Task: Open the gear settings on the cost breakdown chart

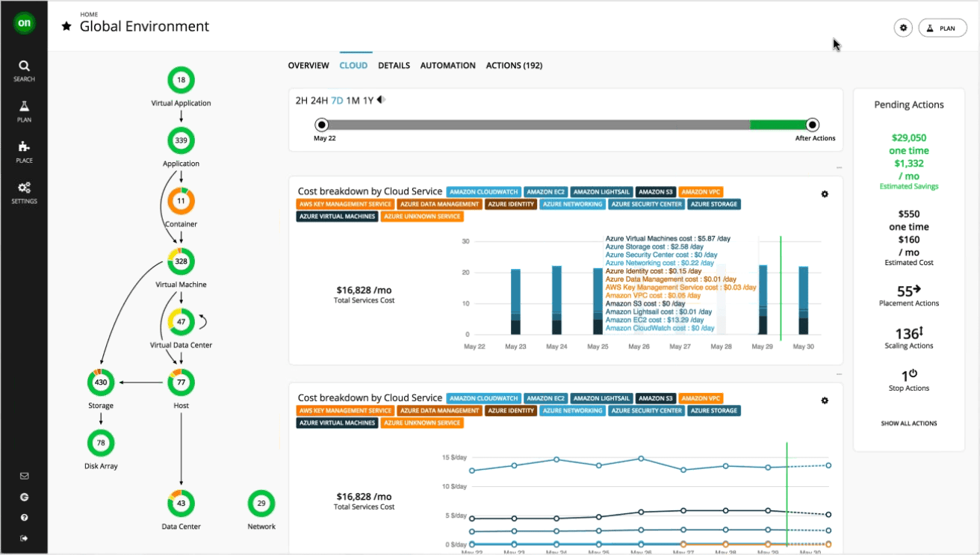Action: click(825, 193)
